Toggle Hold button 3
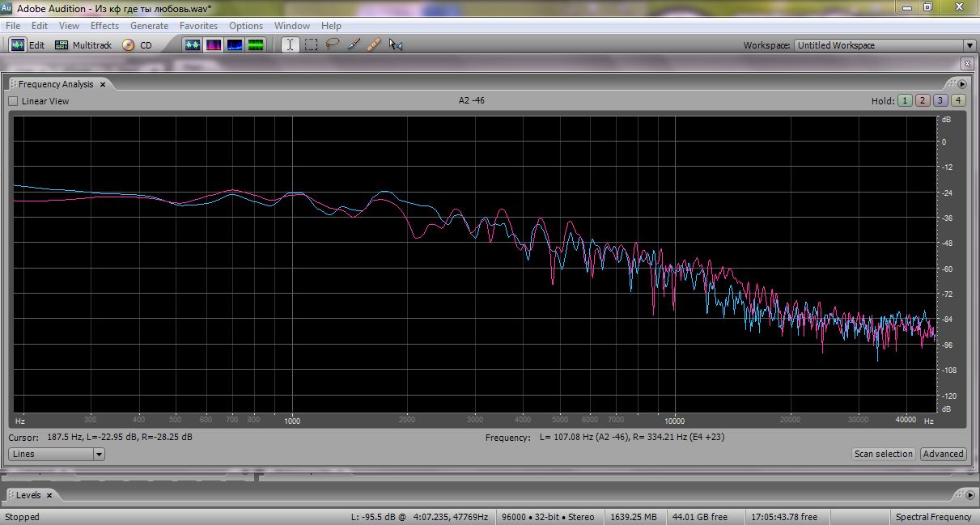 click(940, 101)
